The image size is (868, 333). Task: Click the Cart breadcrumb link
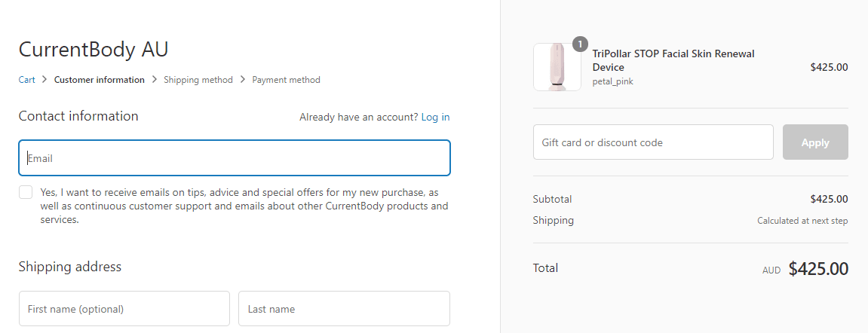click(26, 80)
